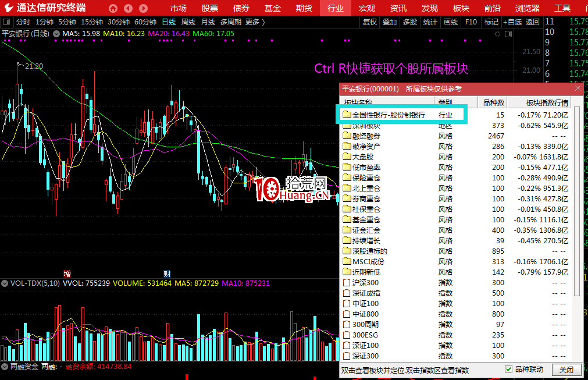Click the folder icon beside 破净资产
The height and width of the screenshot is (380, 588).
pos(347,146)
